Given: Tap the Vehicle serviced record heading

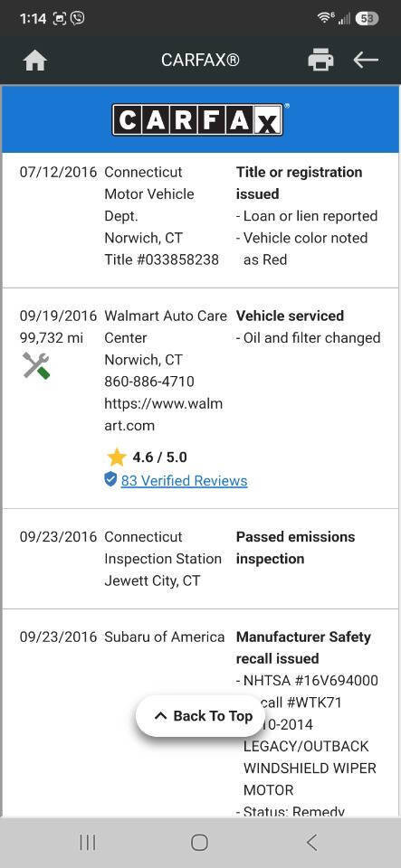Looking at the screenshot, I should point(290,316).
